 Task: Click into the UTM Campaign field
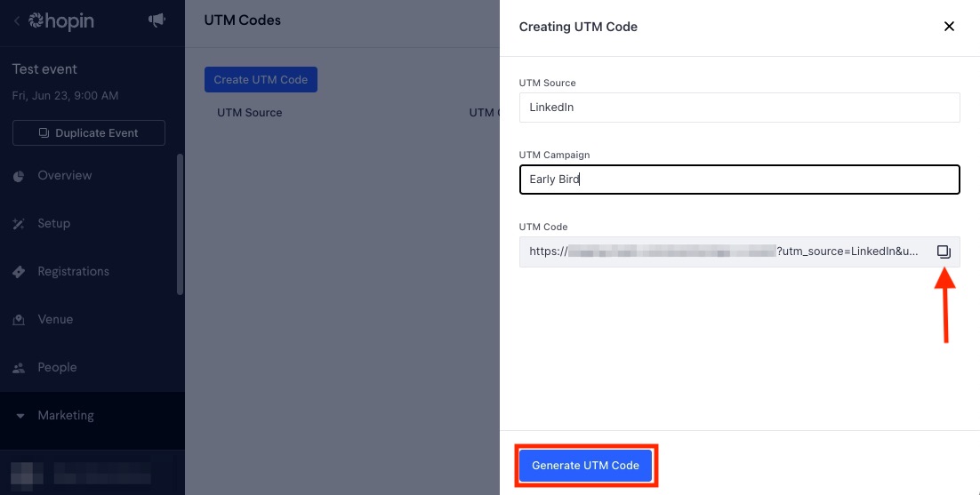click(x=739, y=180)
